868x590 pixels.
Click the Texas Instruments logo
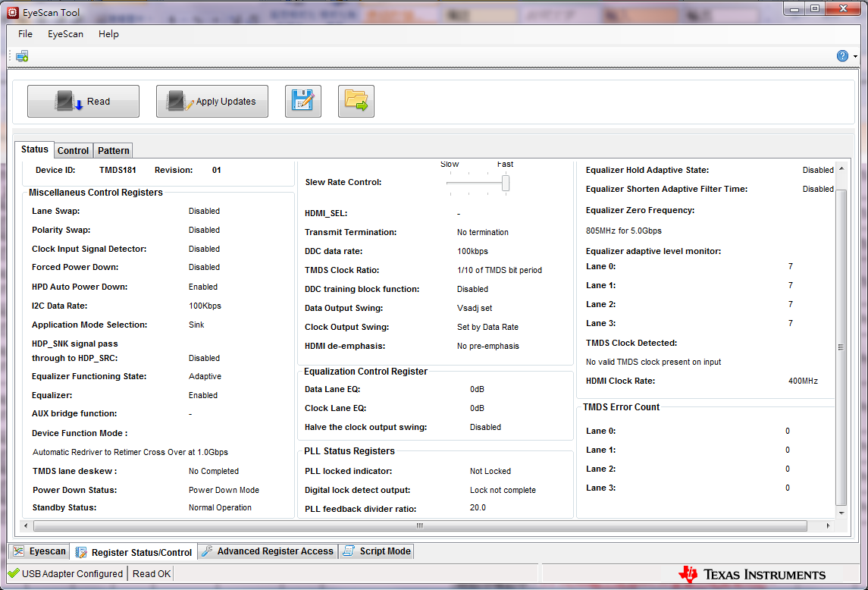click(x=753, y=575)
